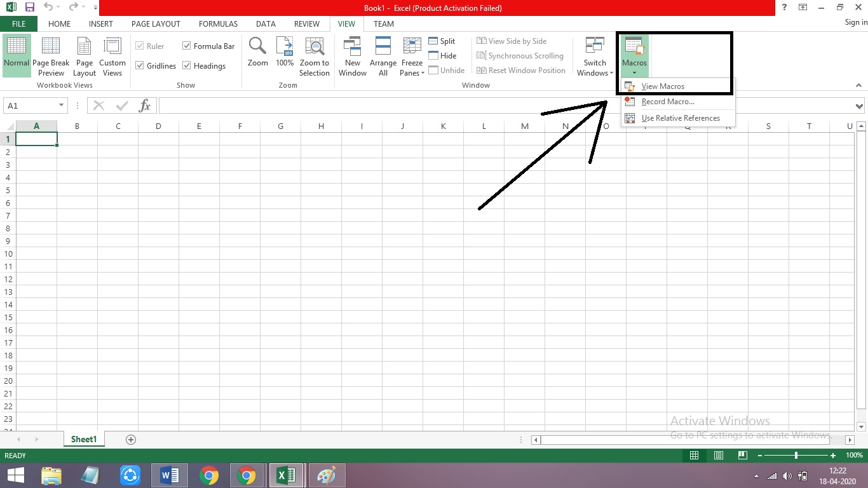The image size is (868, 488).
Task: Click the cancel X in formula bar
Action: (98, 105)
